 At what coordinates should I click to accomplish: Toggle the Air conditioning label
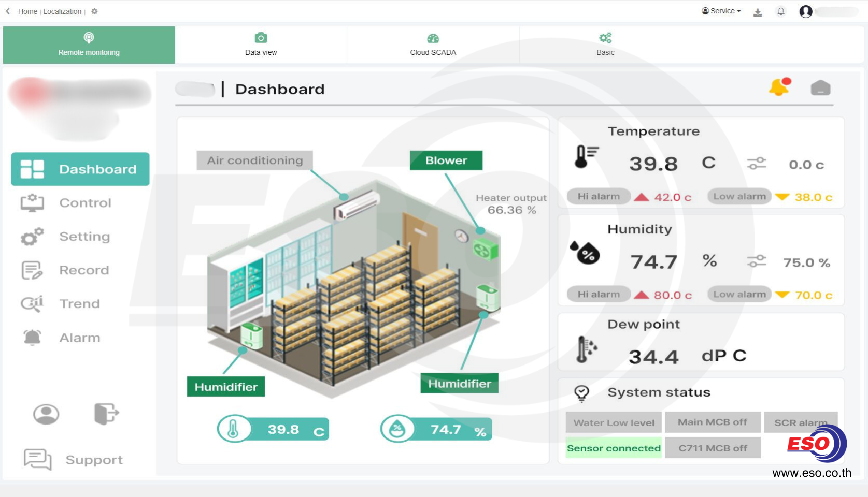point(254,160)
